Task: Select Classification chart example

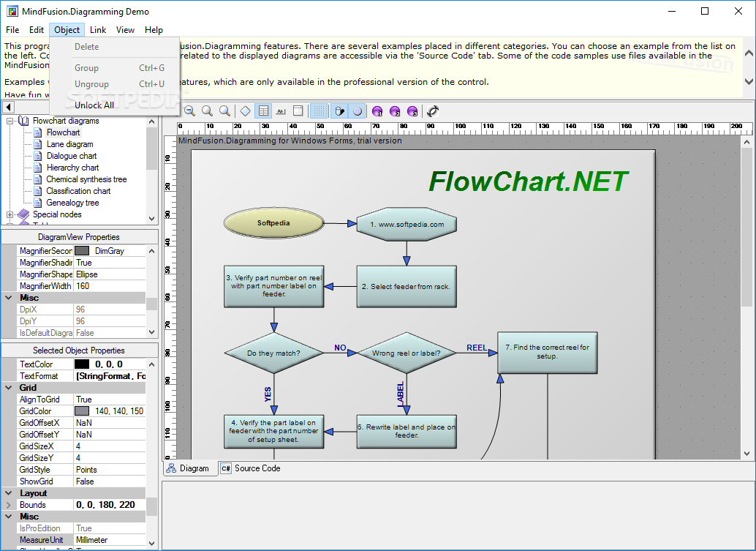Action: (78, 191)
